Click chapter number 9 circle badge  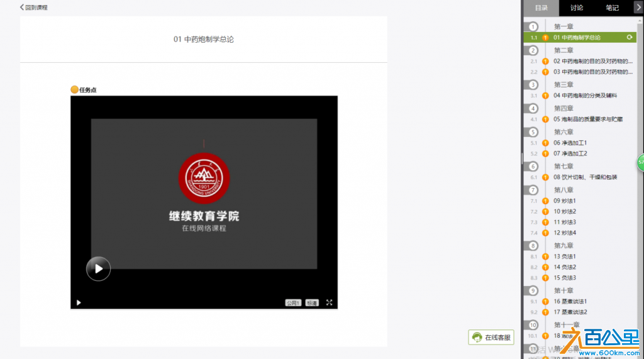click(533, 291)
